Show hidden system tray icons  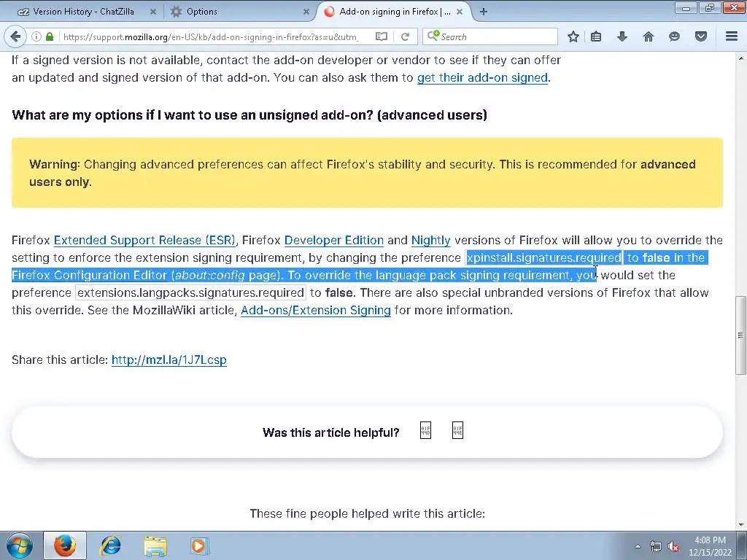tap(638, 546)
